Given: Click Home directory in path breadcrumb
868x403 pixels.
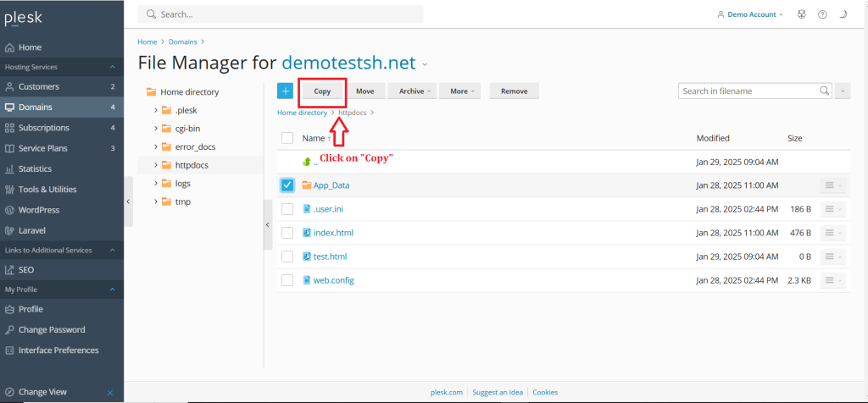Looking at the screenshot, I should (x=303, y=113).
